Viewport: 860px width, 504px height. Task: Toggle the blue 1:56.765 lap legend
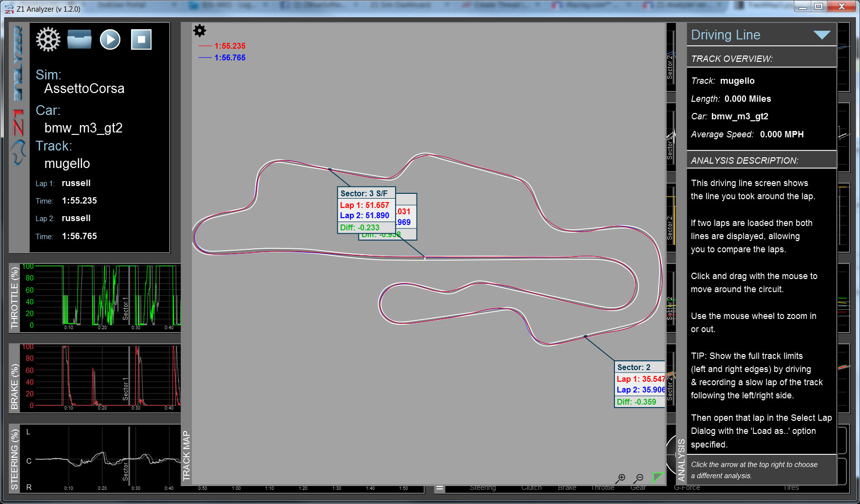tap(222, 57)
